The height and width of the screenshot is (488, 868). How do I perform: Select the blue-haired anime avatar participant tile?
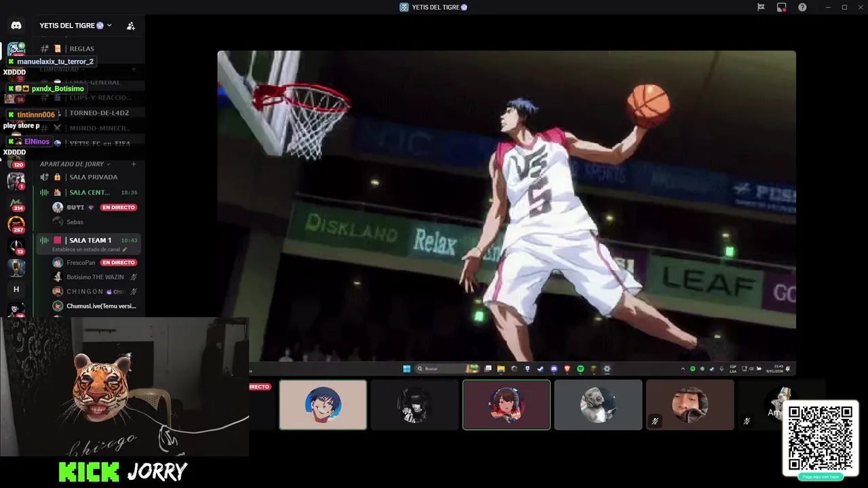(323, 405)
